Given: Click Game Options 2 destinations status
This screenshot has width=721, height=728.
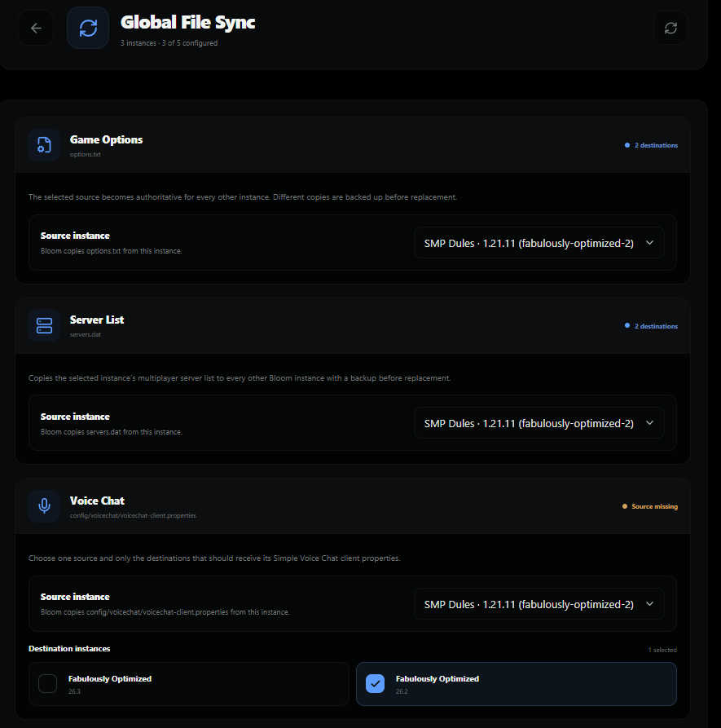Looking at the screenshot, I should tap(652, 145).
